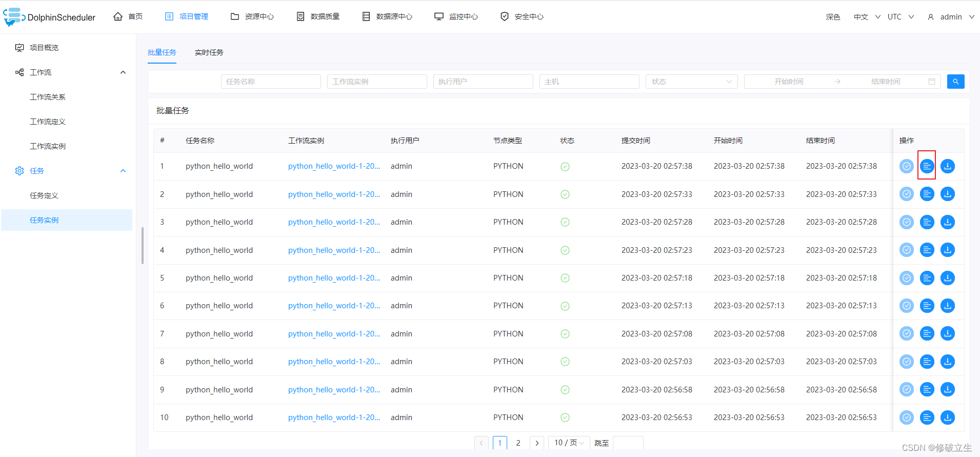Download log for row 2 task
Screen dimensions: 980x457
point(947,194)
